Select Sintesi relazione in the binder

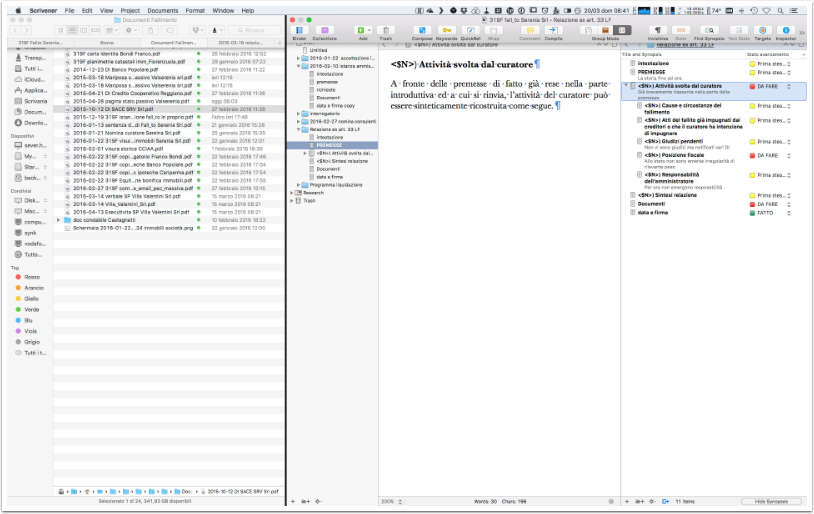point(342,161)
